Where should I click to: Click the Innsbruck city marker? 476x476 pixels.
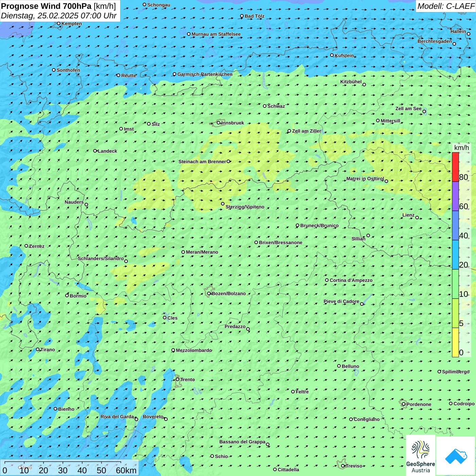pos(219,123)
